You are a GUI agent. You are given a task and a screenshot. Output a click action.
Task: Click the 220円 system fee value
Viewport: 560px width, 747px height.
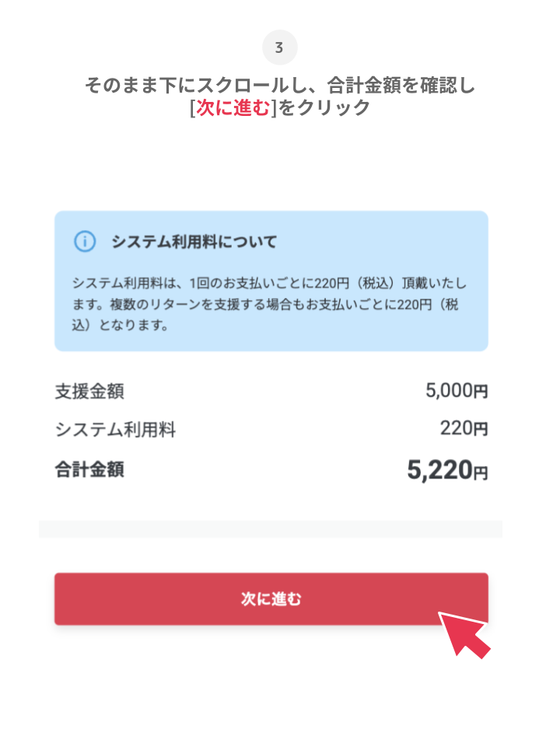[464, 428]
